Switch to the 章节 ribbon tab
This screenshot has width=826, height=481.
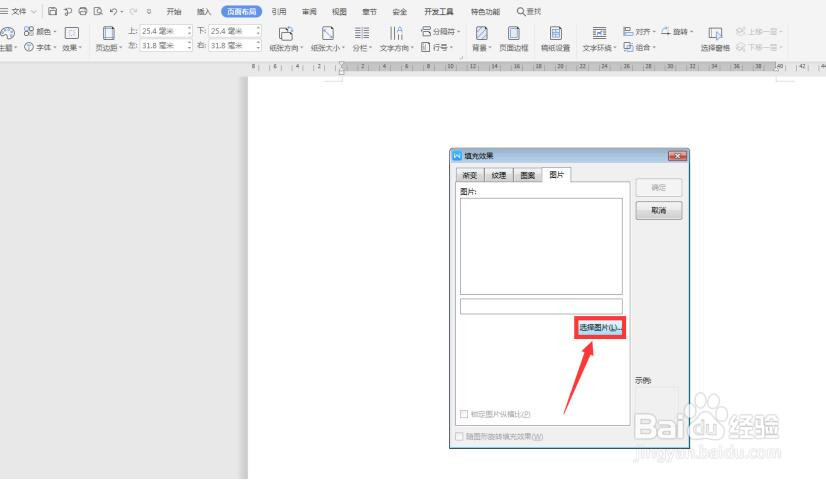click(x=369, y=11)
